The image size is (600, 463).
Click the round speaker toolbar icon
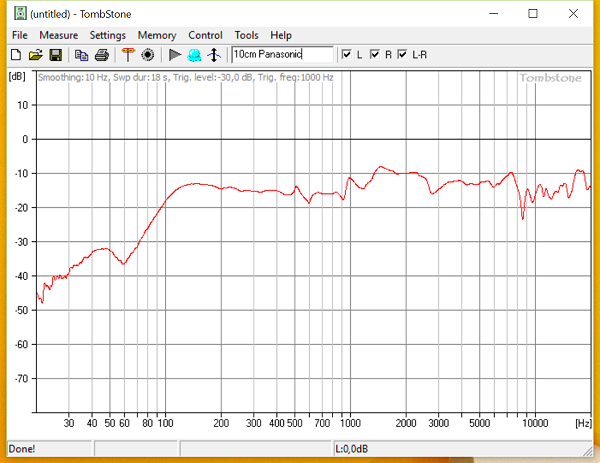click(148, 55)
